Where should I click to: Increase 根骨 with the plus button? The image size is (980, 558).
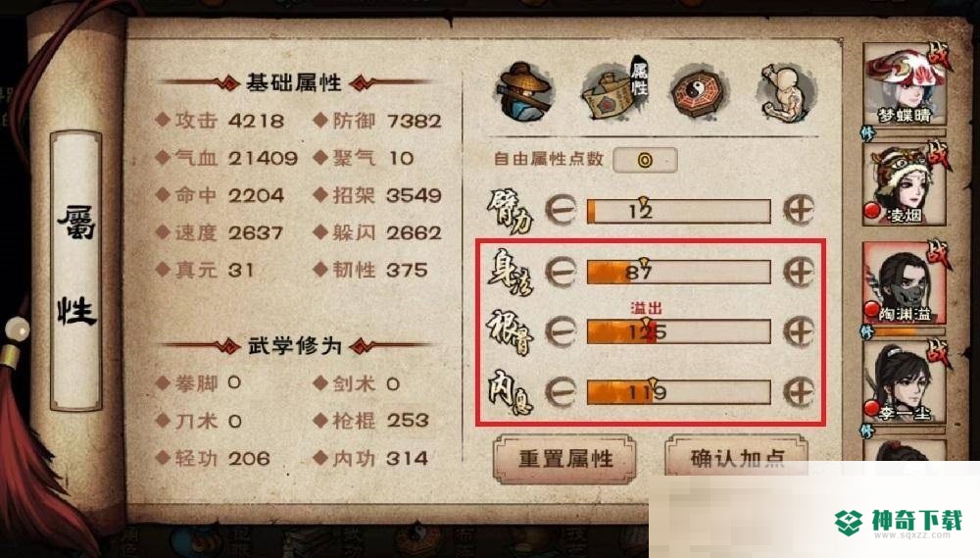coord(799,331)
